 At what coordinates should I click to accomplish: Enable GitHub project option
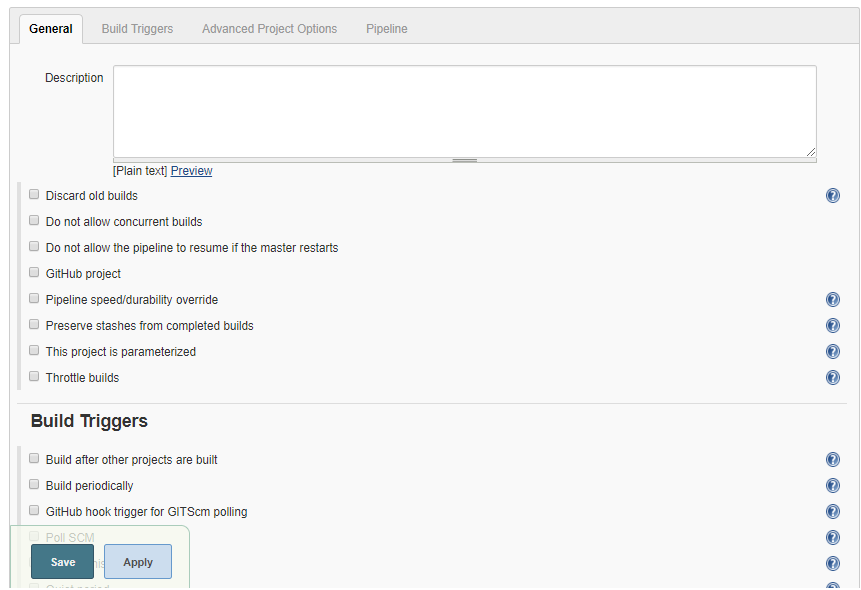tap(34, 271)
